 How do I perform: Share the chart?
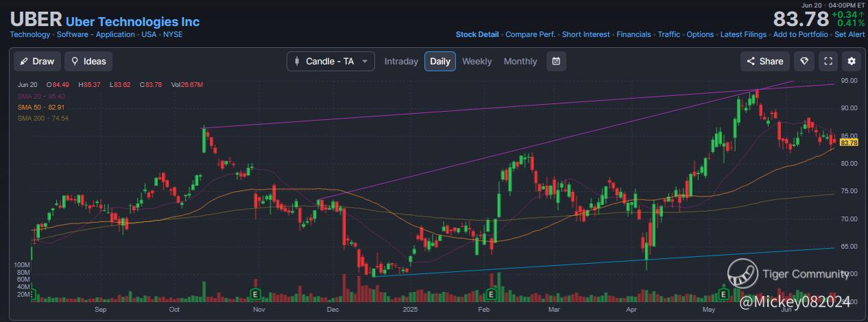765,61
